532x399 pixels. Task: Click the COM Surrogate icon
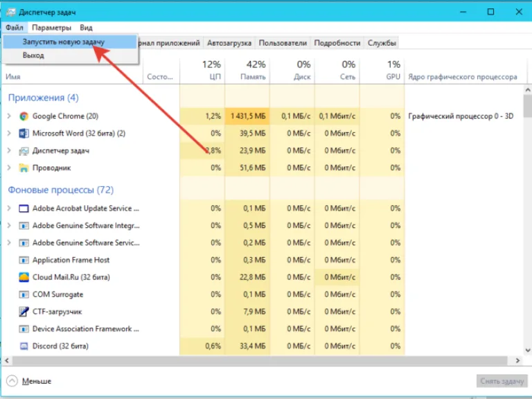click(x=24, y=294)
